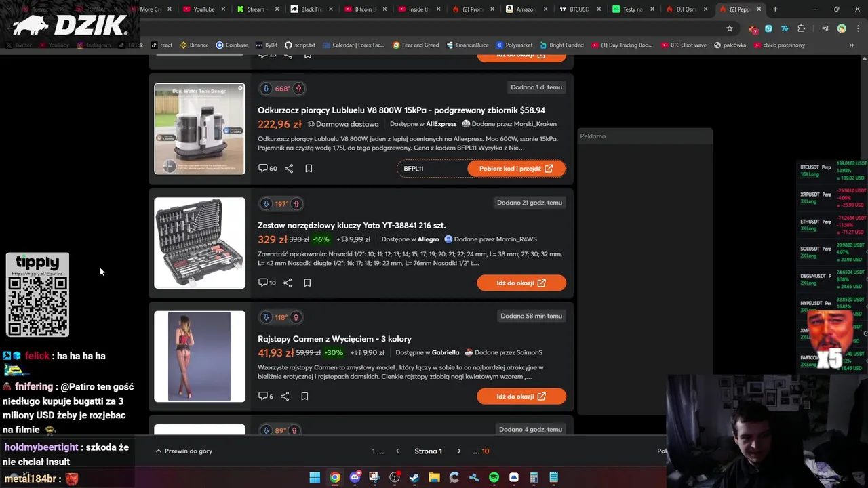Vote up the 668° Lubluelu deal

(298, 89)
